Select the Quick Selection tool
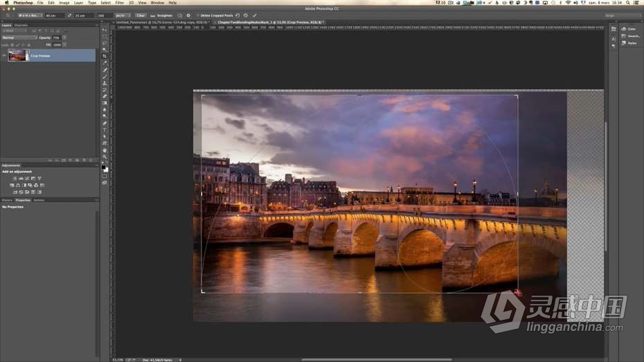Image resolution: width=644 pixels, height=362 pixels. pyautogui.click(x=105, y=49)
